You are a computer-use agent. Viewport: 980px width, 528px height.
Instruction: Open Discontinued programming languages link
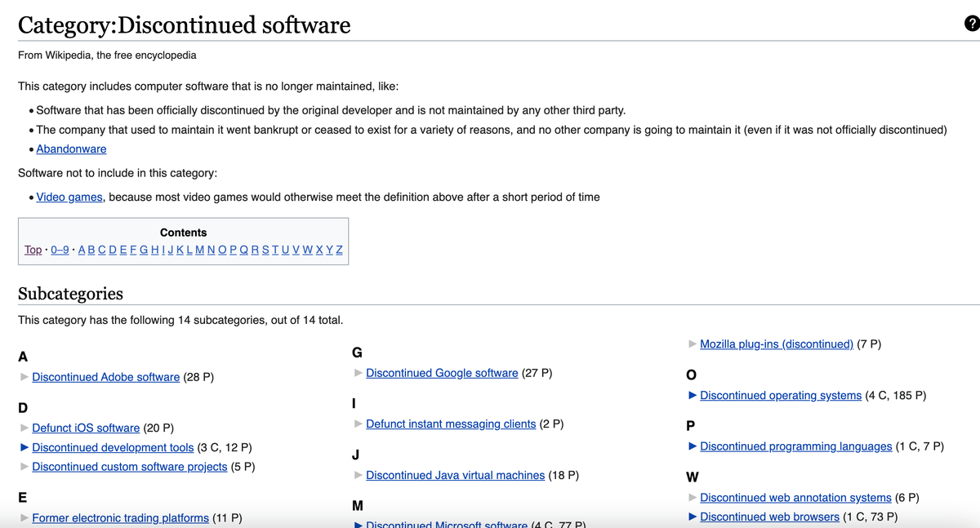[x=796, y=446]
